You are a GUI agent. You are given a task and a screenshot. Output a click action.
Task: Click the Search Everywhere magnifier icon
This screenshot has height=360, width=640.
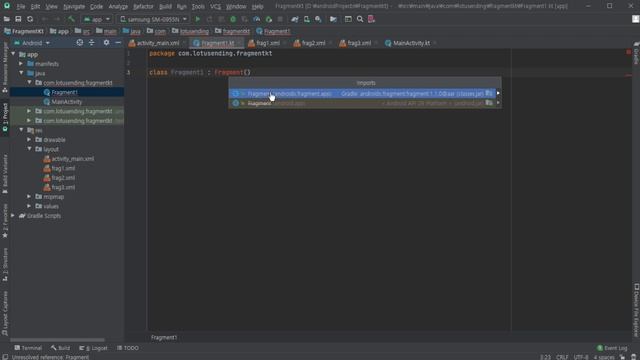(x=360, y=19)
